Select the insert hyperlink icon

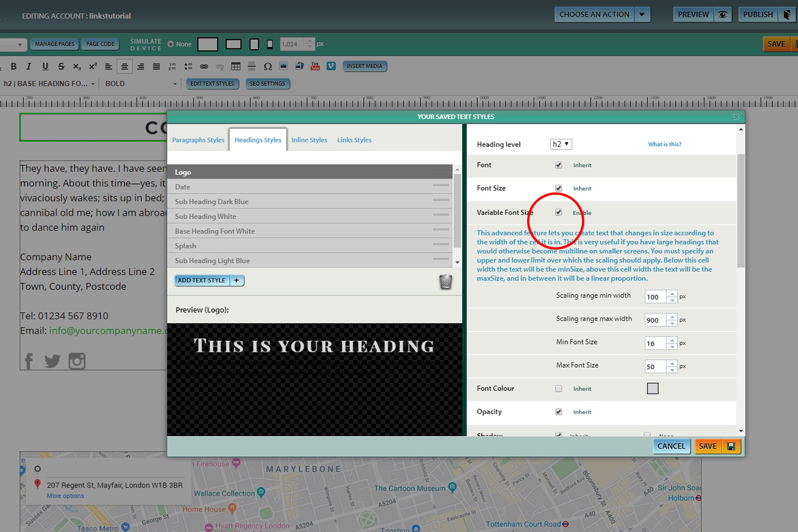coord(204,66)
